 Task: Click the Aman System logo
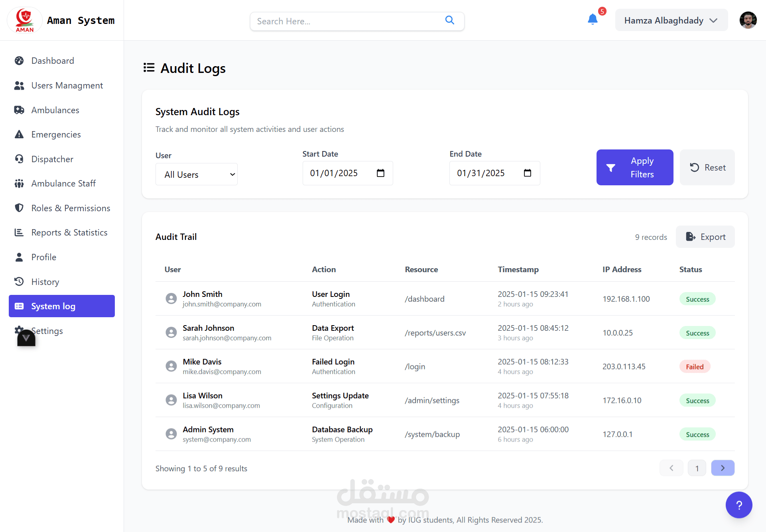[x=25, y=20]
